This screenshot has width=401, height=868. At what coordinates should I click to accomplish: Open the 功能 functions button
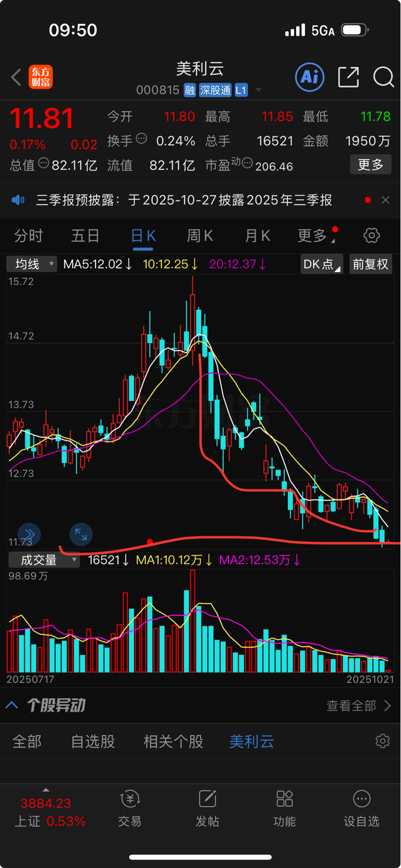click(x=285, y=809)
